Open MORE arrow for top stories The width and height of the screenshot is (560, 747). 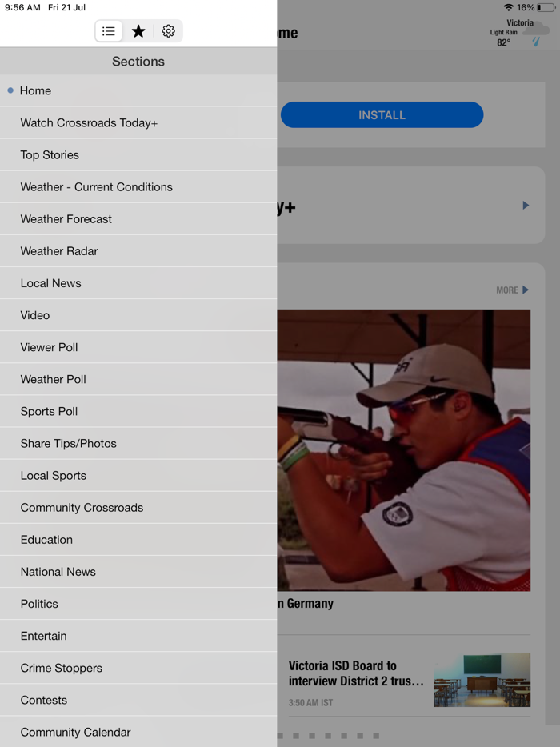pyautogui.click(x=513, y=290)
